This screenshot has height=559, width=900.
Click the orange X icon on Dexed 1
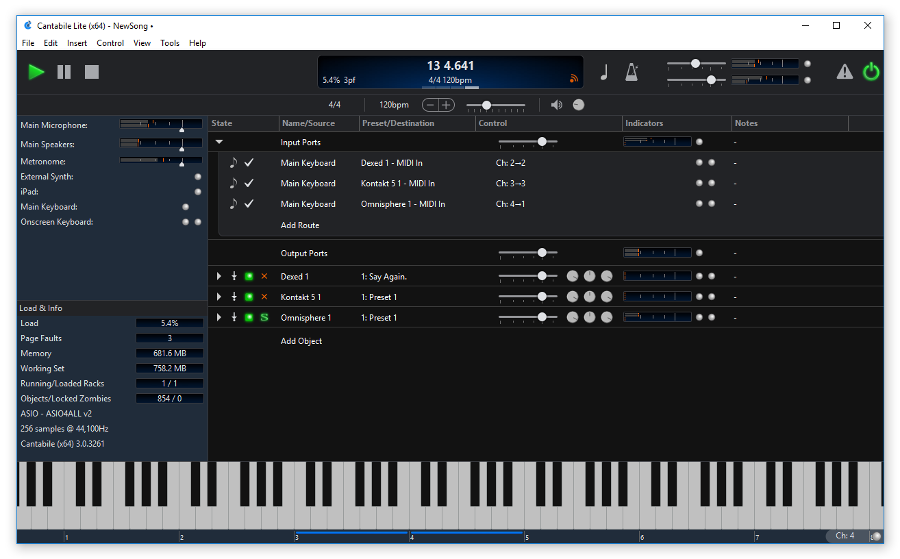tap(264, 276)
